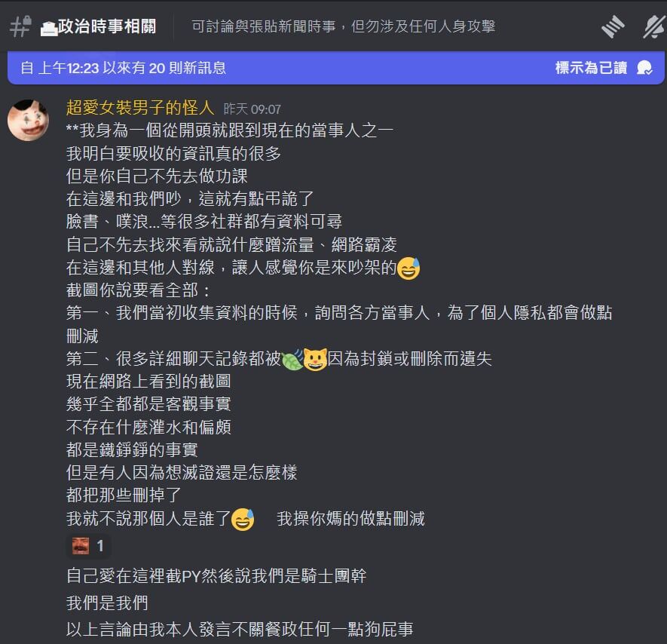The image size is (667, 644).
Task: Click the leaf wind emoji in message
Action: [292, 359]
